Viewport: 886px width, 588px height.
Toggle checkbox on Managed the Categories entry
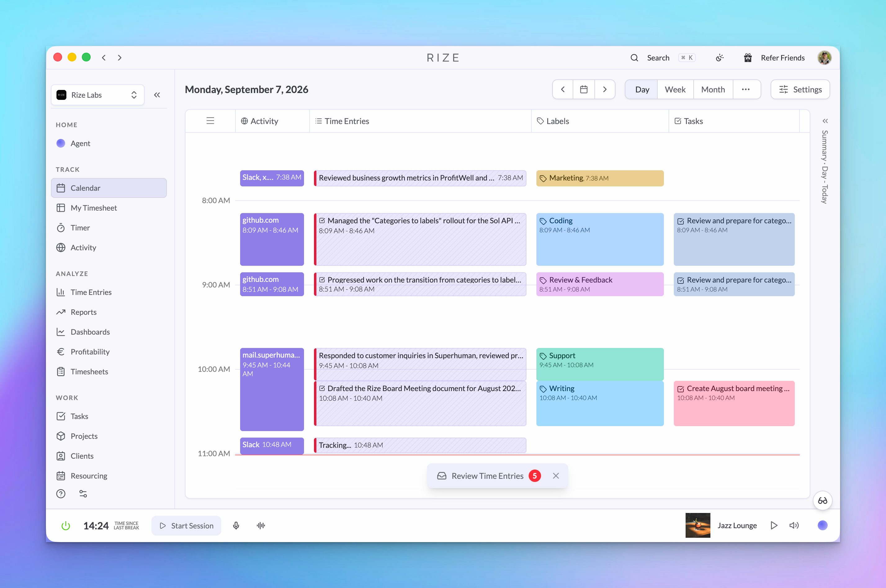(x=322, y=220)
